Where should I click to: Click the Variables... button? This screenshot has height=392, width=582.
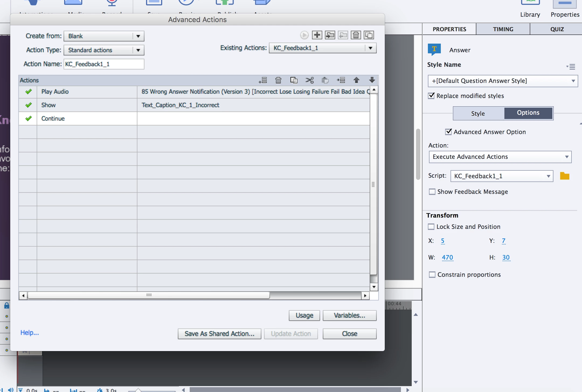pos(349,315)
